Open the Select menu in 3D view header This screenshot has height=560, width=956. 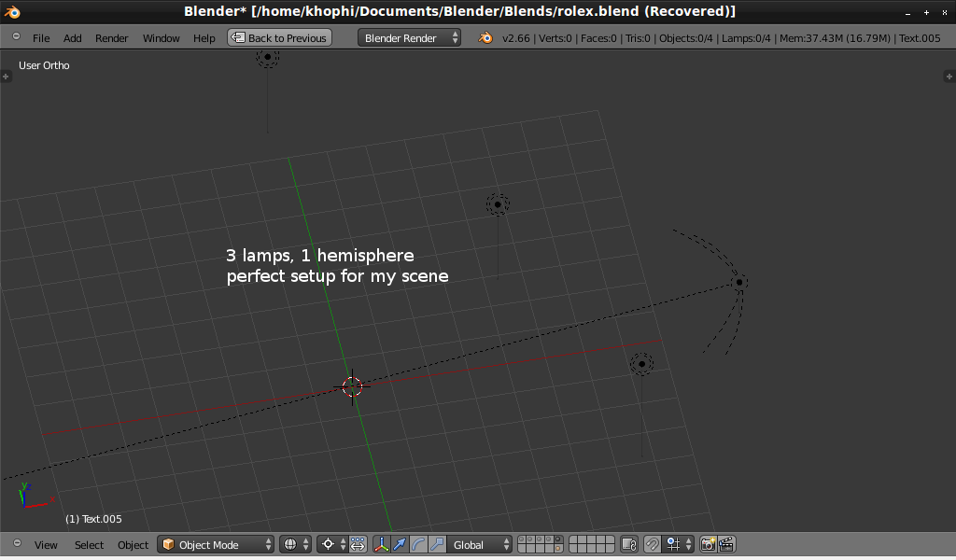pyautogui.click(x=90, y=545)
